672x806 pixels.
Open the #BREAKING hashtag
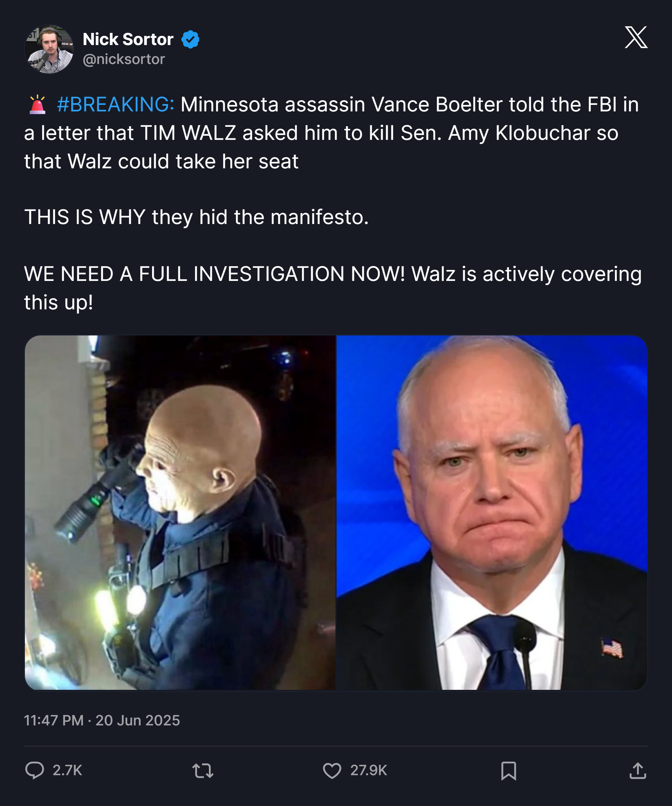pos(116,104)
